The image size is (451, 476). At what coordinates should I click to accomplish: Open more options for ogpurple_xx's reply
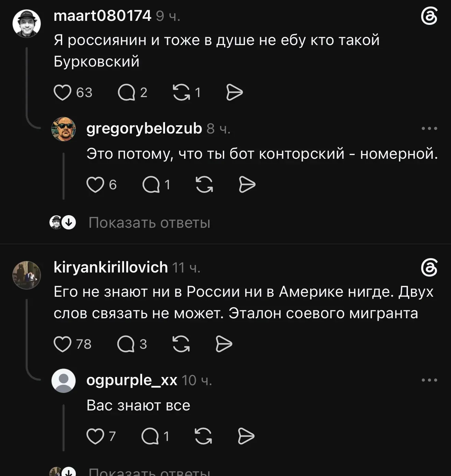coord(429,380)
